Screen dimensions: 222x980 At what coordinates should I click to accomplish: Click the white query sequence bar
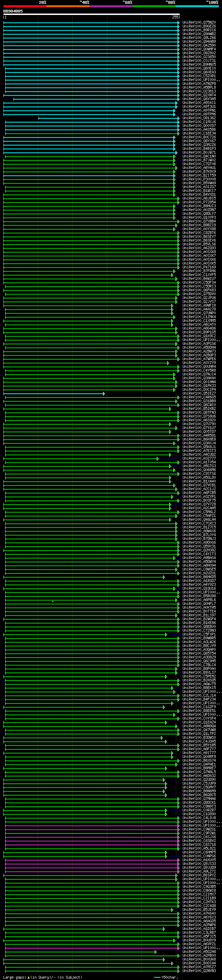[92, 15]
